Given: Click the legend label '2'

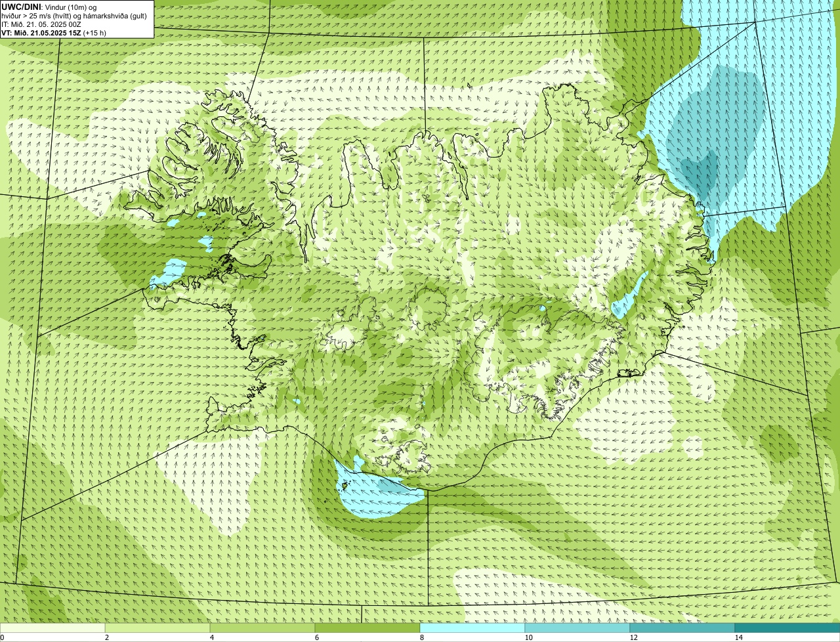Looking at the screenshot, I should 106,637.
